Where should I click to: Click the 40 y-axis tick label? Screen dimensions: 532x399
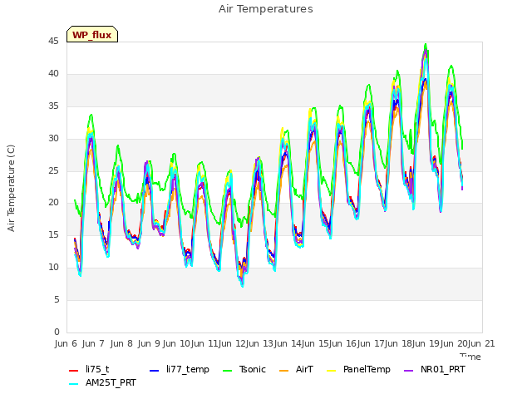point(53,74)
